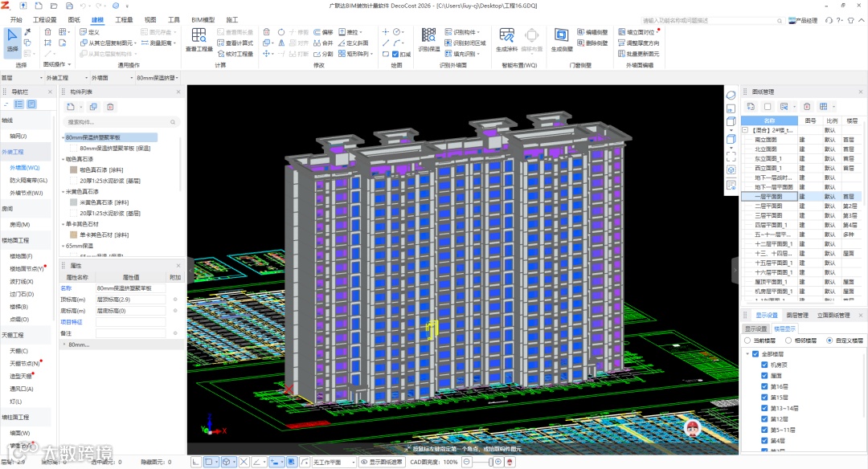Select 防火隔离带(GL) in navigation bar

[x=29, y=181]
